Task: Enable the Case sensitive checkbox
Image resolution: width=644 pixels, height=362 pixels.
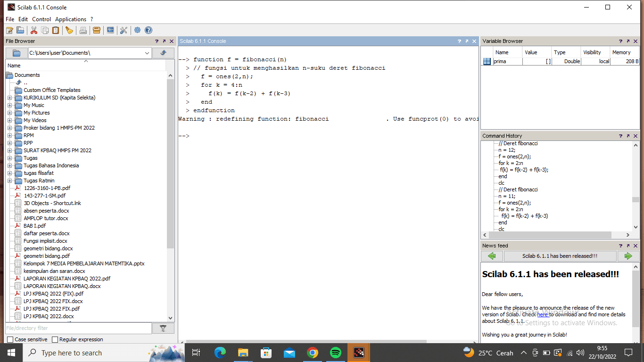Action: (x=10, y=339)
